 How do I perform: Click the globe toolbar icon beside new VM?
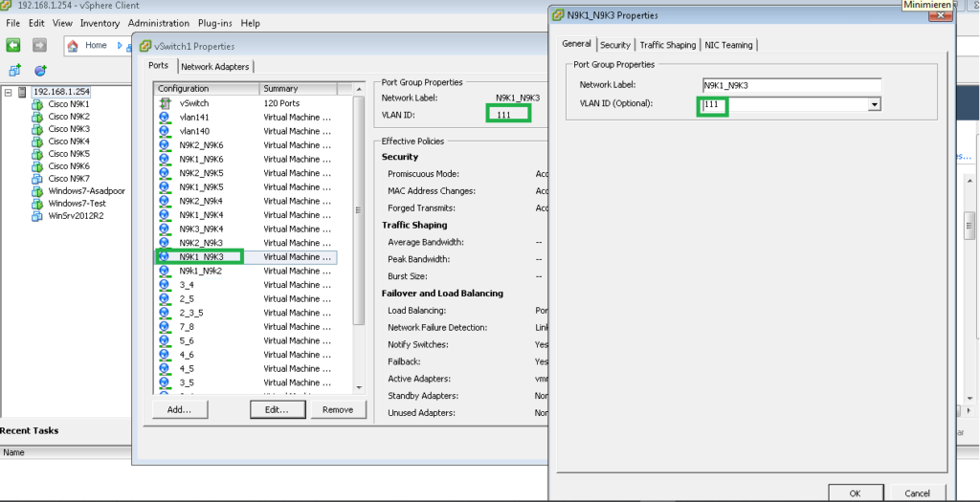[x=40, y=71]
